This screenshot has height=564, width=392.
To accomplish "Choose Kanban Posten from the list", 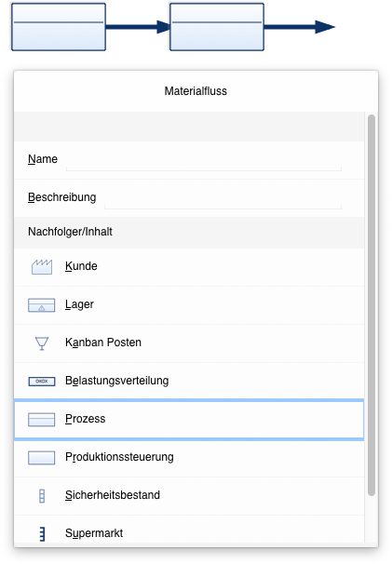I will [x=189, y=343].
